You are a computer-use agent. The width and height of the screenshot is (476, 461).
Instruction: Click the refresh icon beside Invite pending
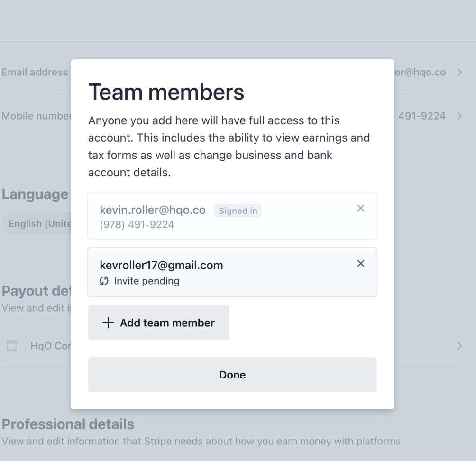click(104, 281)
